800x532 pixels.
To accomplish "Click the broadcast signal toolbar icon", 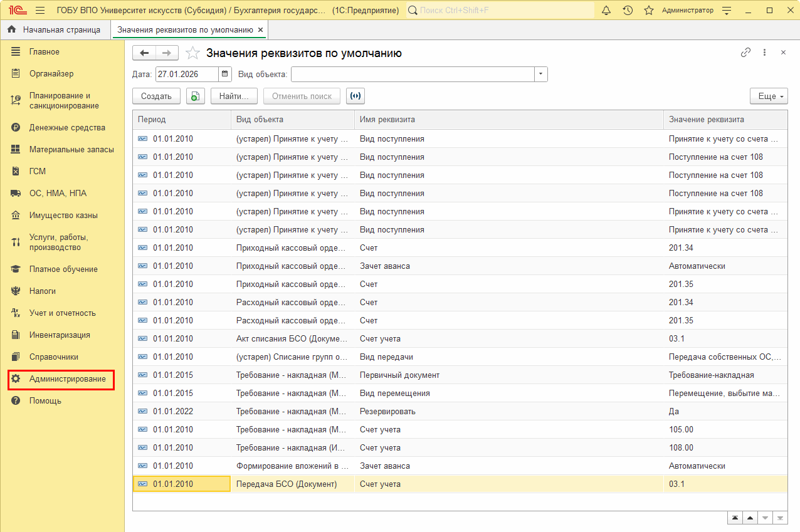I will (x=355, y=96).
